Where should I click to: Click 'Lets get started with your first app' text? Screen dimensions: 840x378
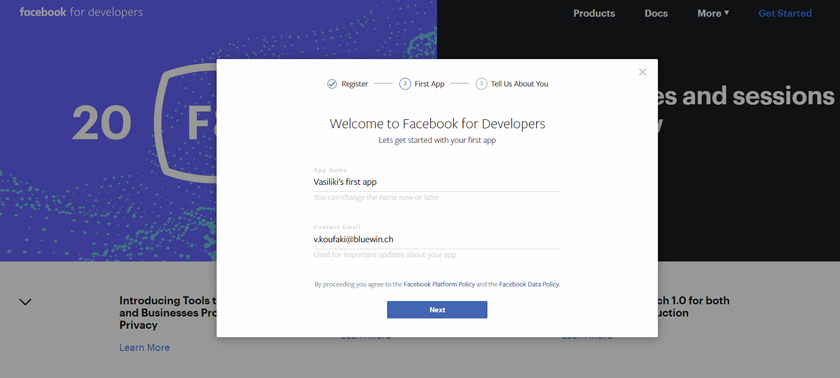[437, 141]
